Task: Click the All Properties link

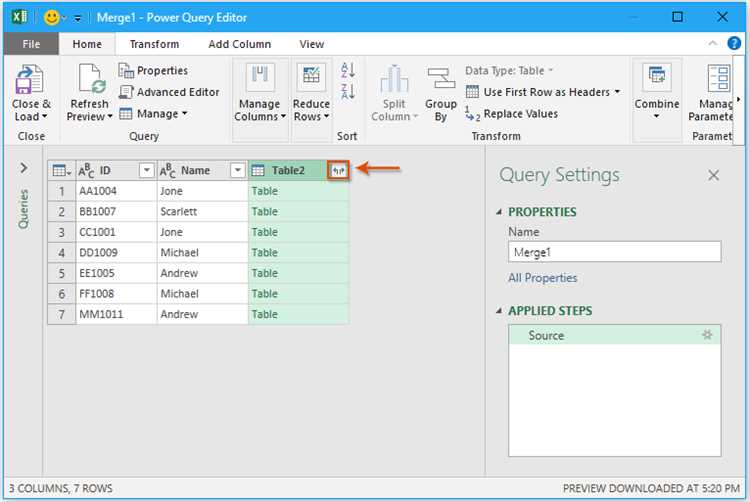Action: (542, 278)
